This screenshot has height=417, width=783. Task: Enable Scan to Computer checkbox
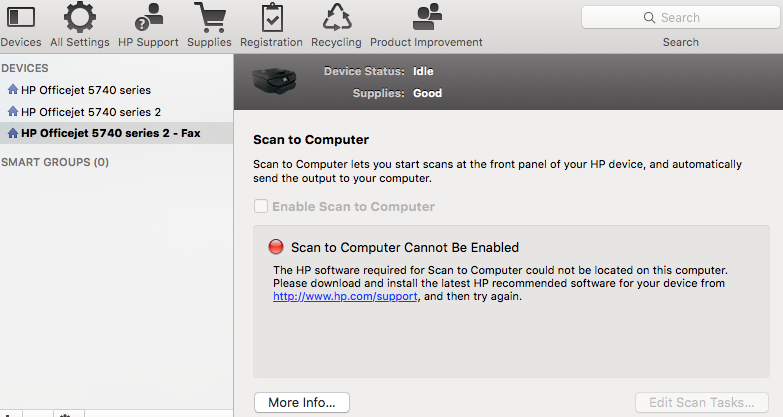(261, 206)
